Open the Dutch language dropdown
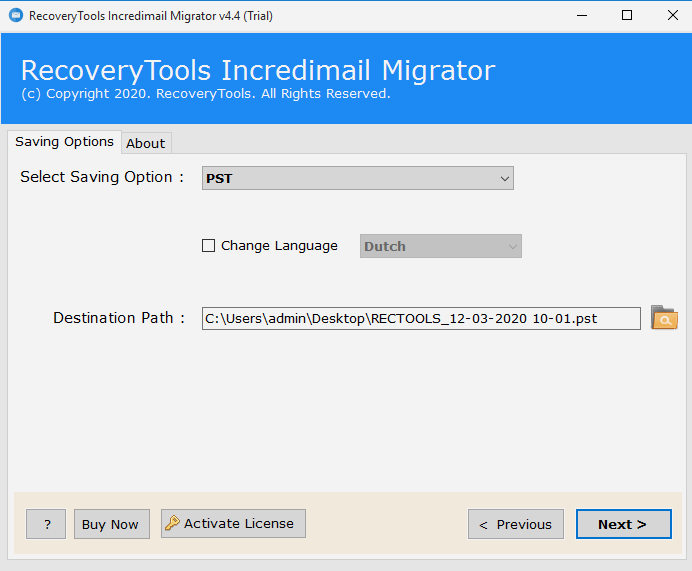The image size is (692, 571). point(440,246)
